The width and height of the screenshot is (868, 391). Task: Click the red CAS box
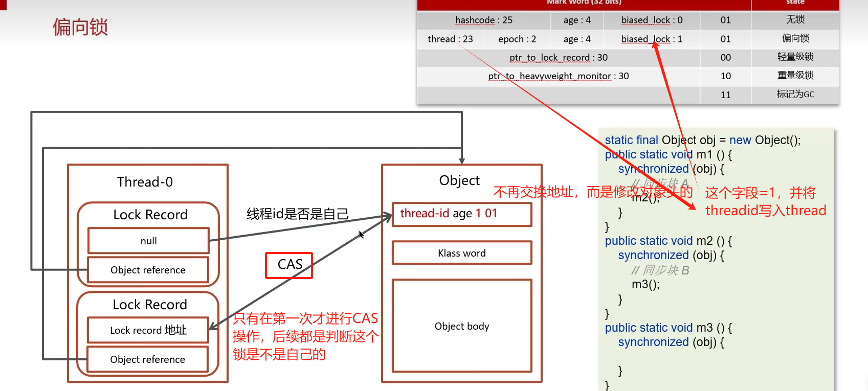point(289,265)
